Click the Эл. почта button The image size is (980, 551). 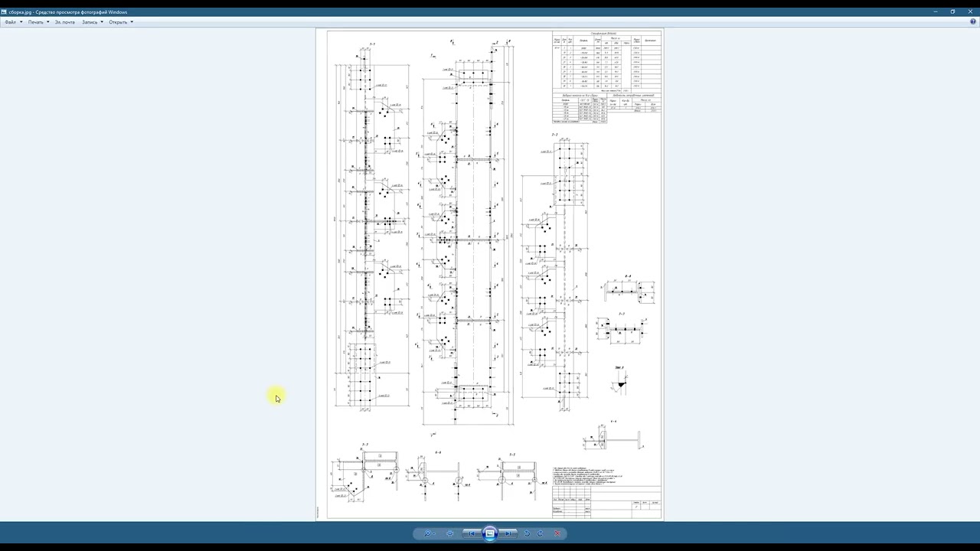[65, 22]
